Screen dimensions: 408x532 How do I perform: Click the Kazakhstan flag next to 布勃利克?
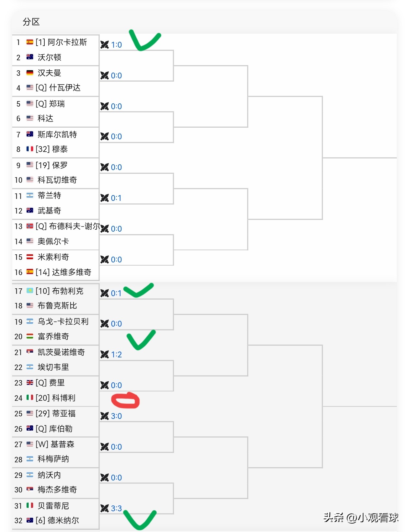tap(30, 291)
